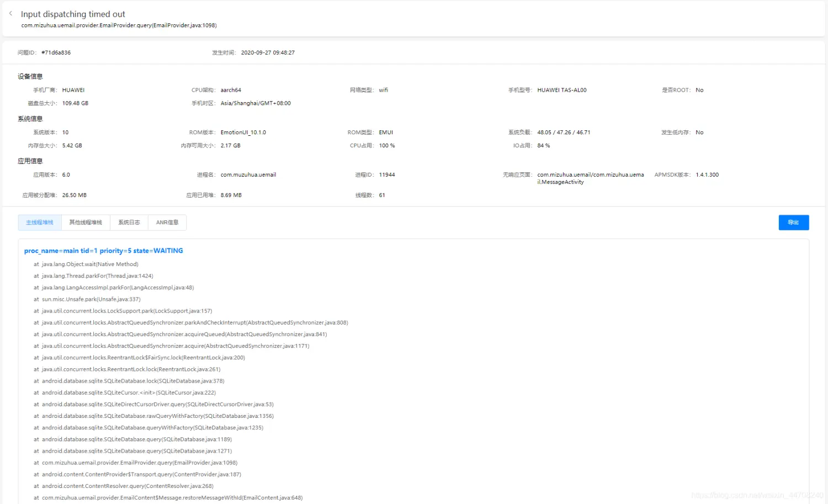Image resolution: width=828 pixels, height=504 pixels.
Task: Select the used heap value 8.69 MB
Action: coord(231,195)
